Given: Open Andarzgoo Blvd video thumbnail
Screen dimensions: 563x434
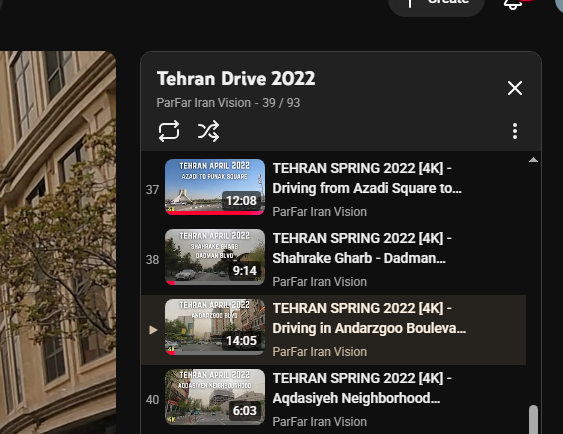Looking at the screenshot, I should [x=215, y=327].
